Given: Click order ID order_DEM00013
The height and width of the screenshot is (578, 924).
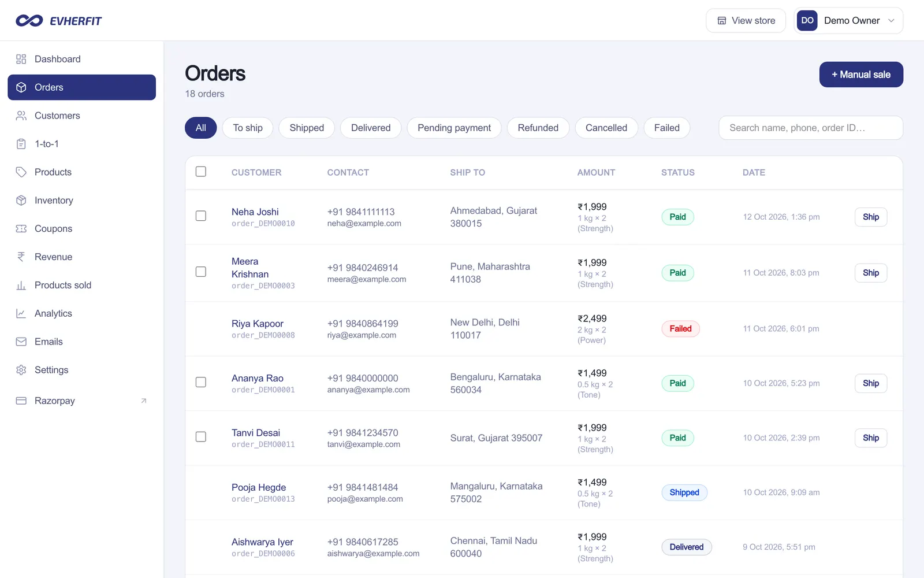Looking at the screenshot, I should click(263, 499).
